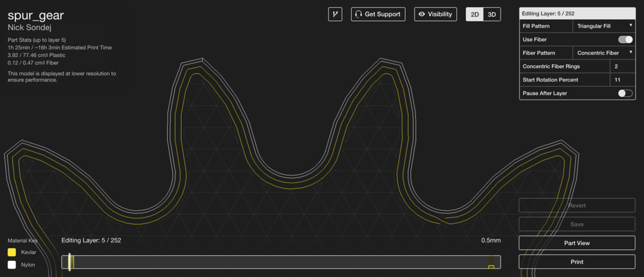Click the yellow fiber marker on layer timeline
Viewport: 644px width, 277px height.
pyautogui.click(x=491, y=266)
